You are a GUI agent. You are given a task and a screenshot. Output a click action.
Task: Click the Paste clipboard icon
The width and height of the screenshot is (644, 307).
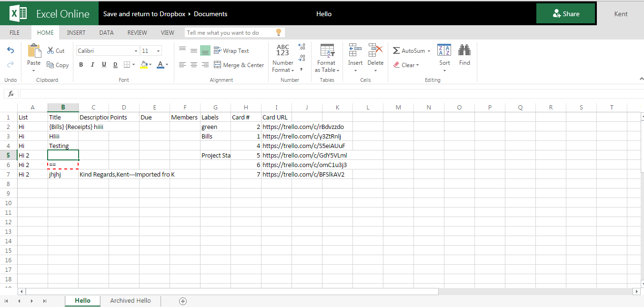click(x=34, y=51)
